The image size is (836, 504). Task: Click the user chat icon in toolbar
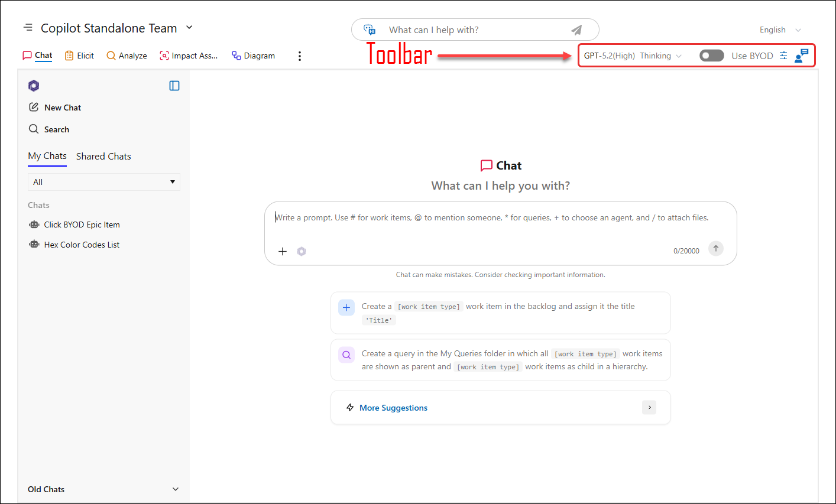pos(801,56)
